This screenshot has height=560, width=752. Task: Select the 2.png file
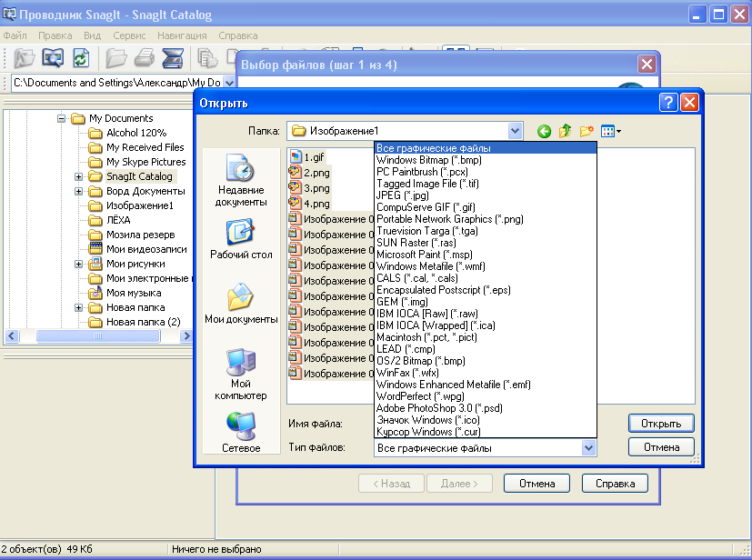(309, 173)
